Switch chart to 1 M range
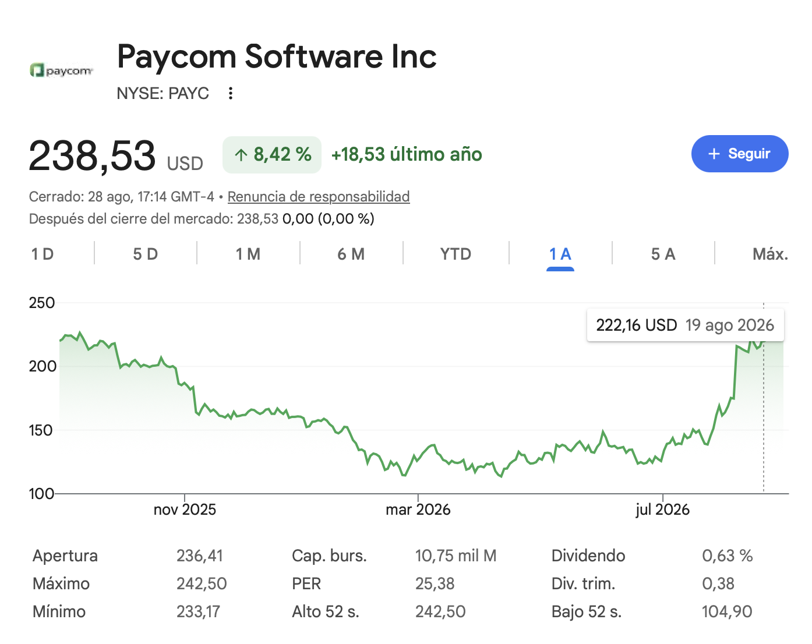 coord(248,254)
